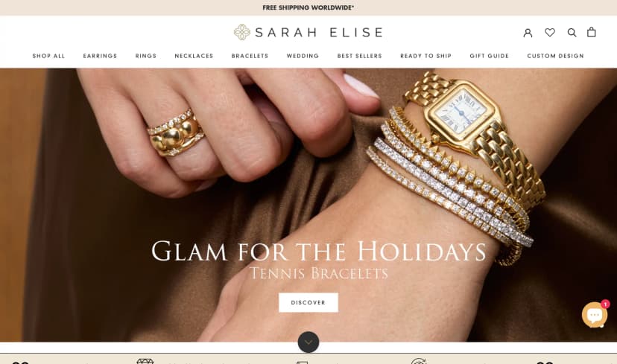Open the Wedding menu item
Viewport: 617px width, 364px height.
303,56
